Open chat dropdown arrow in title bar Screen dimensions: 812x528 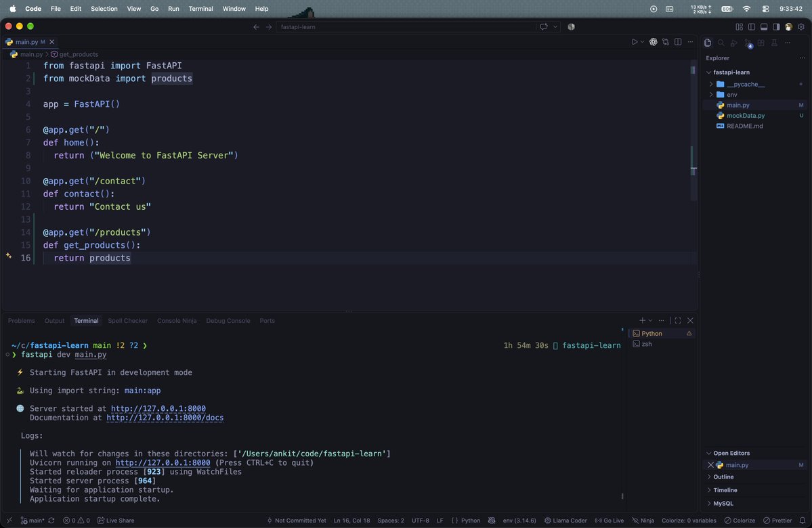coord(555,27)
